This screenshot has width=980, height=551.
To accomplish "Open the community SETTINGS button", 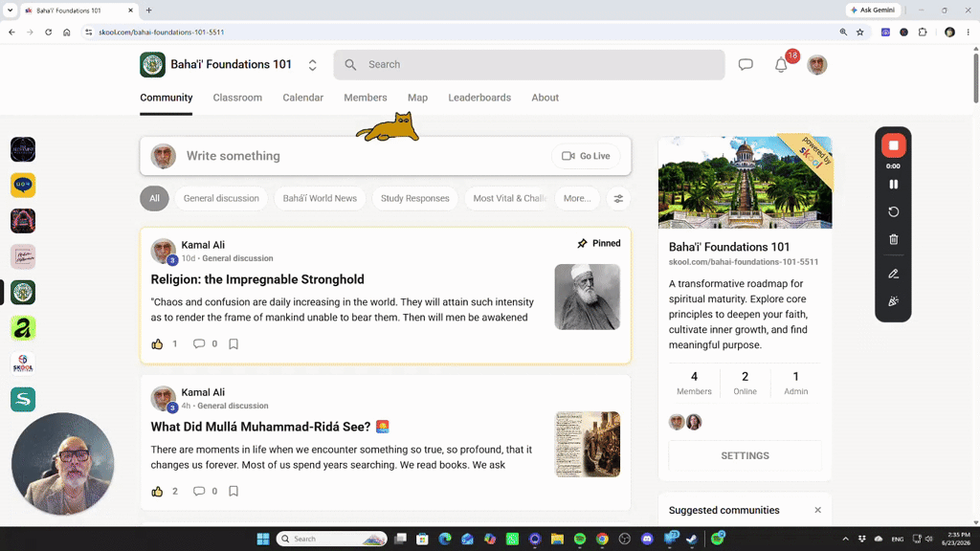I will pos(745,456).
